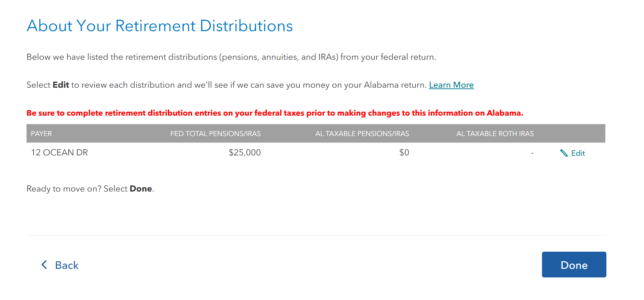The width and height of the screenshot is (644, 300).
Task: Select the 12 OCEAN DR payer cell
Action: point(59,153)
